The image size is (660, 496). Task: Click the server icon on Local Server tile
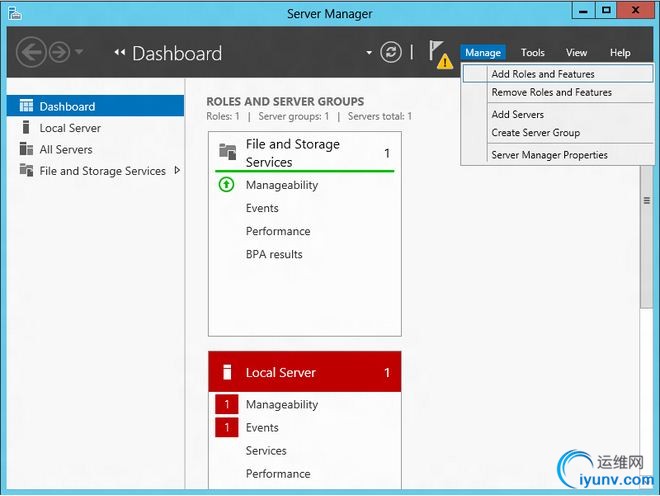click(x=227, y=372)
